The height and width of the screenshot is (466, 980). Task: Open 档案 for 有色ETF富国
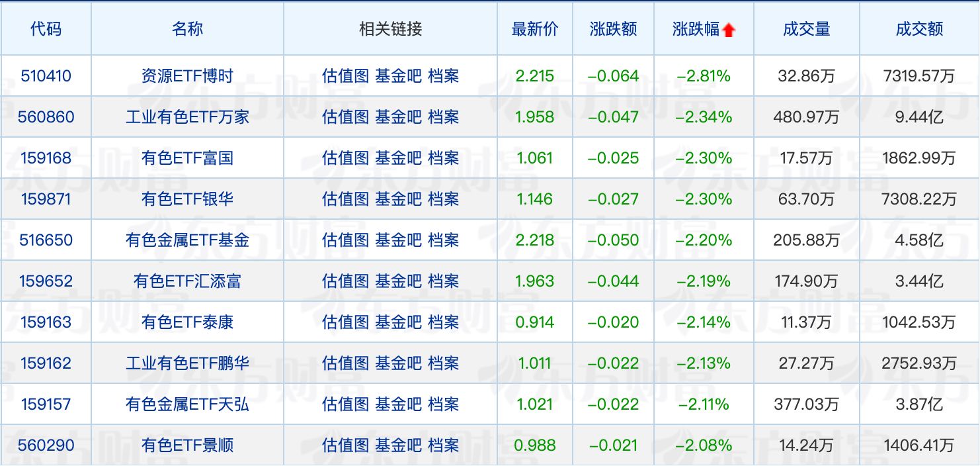pos(443,158)
